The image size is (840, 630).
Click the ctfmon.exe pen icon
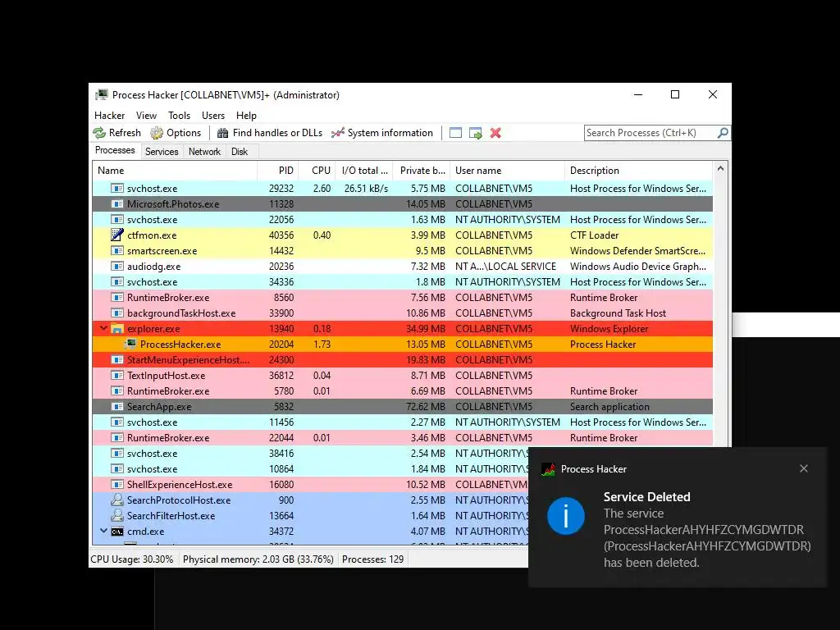coord(117,235)
